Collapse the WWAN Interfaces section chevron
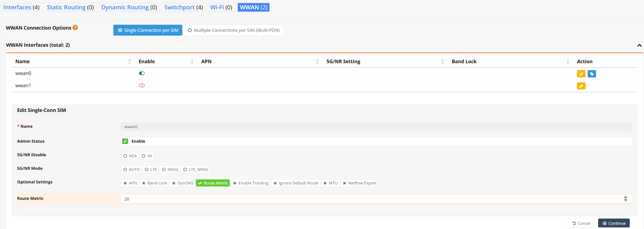 [x=639, y=45]
